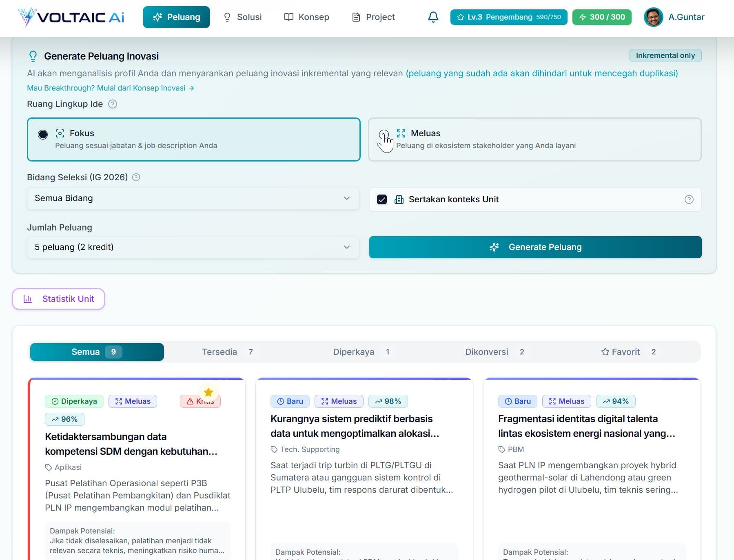Open the 5 peluang (2 kredit) dropdown
This screenshot has height=560, width=734.
pyautogui.click(x=193, y=247)
